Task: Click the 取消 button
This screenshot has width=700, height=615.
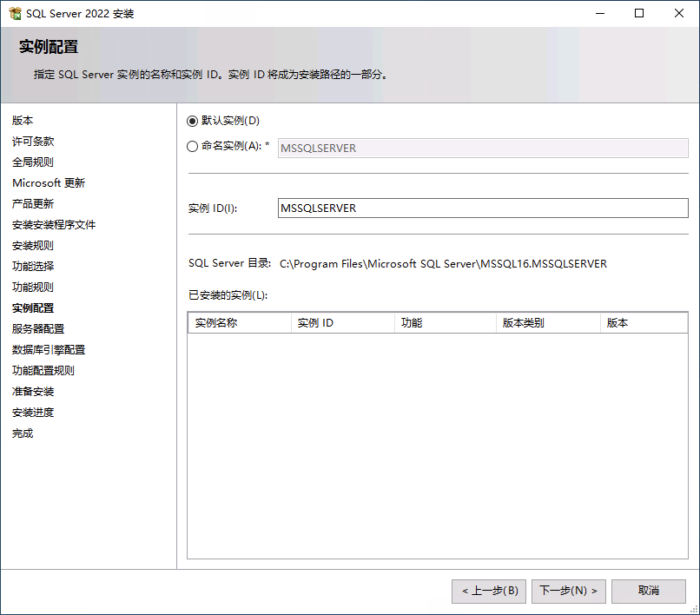Action: click(x=648, y=591)
